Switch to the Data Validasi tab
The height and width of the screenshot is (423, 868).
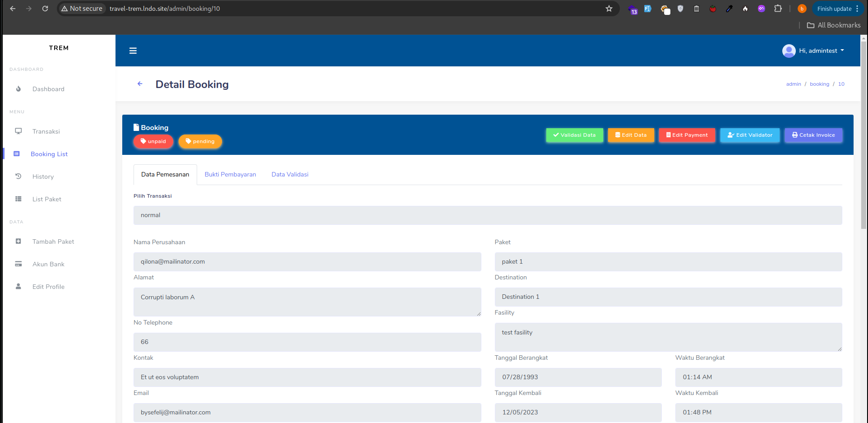click(x=290, y=175)
